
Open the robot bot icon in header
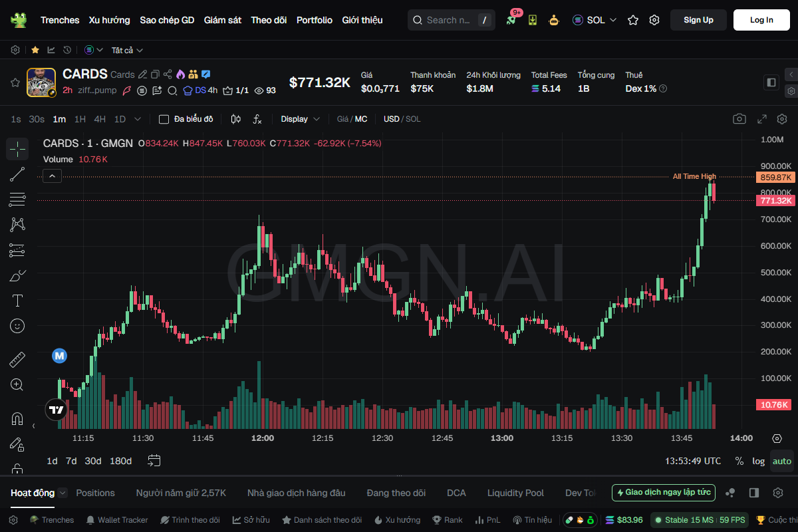pos(553,20)
